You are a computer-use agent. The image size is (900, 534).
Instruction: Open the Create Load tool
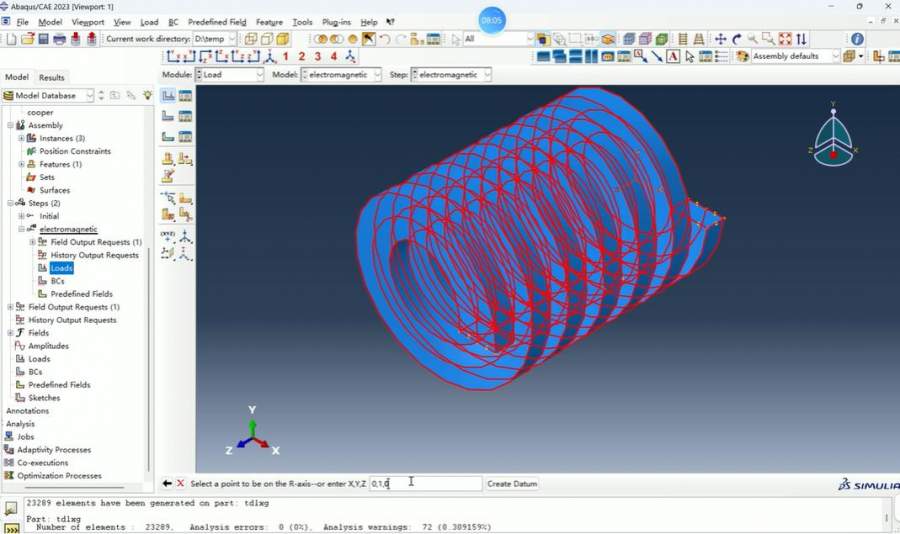coord(169,96)
